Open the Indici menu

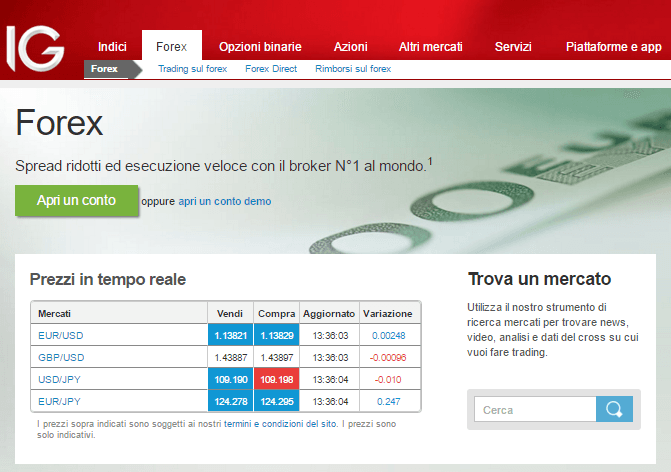(x=112, y=47)
